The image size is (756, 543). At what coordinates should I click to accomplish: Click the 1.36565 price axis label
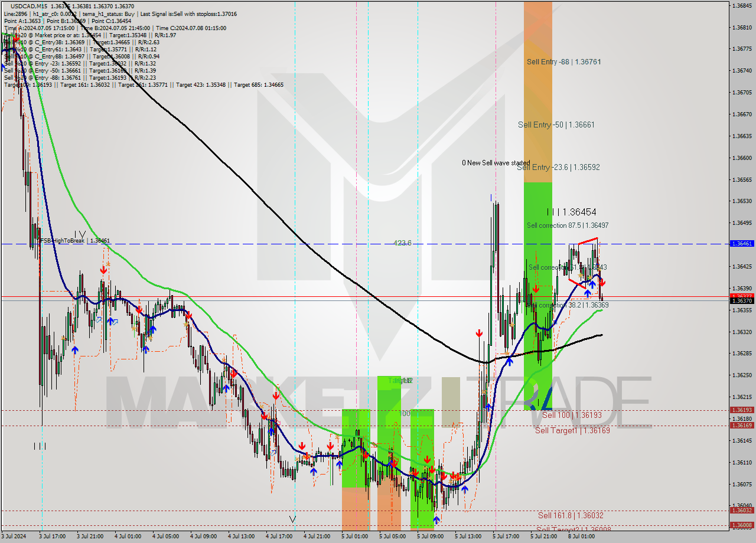(742, 179)
